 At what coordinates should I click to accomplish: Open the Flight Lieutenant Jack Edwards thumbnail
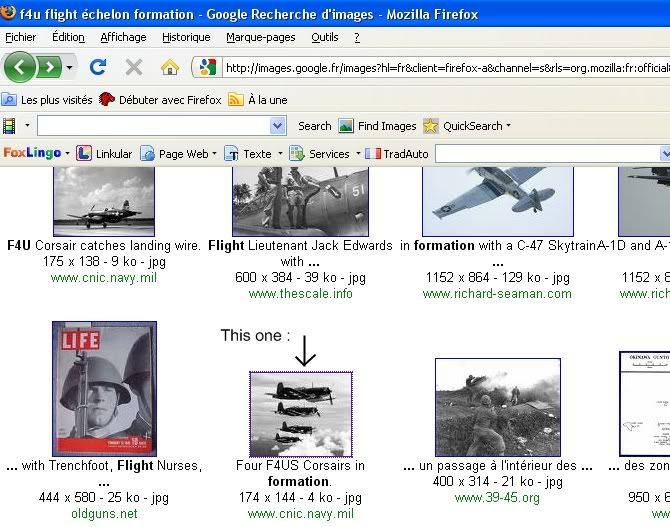tap(300, 201)
